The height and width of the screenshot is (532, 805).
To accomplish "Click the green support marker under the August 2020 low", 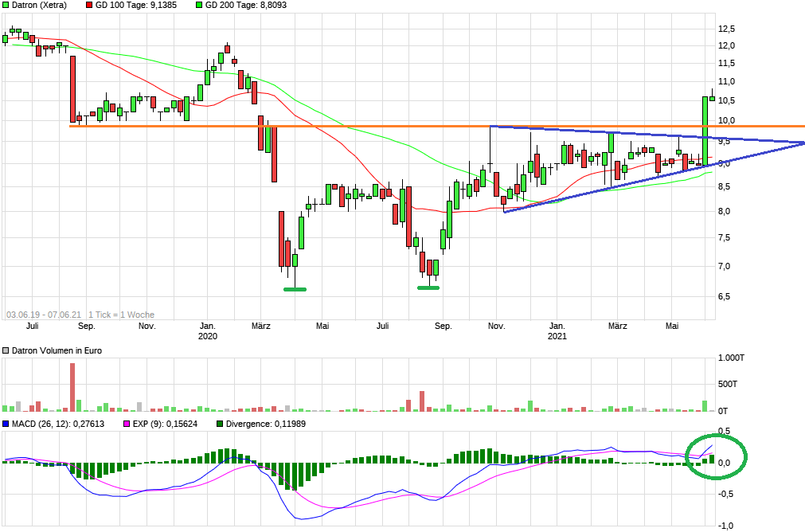I will [428, 288].
